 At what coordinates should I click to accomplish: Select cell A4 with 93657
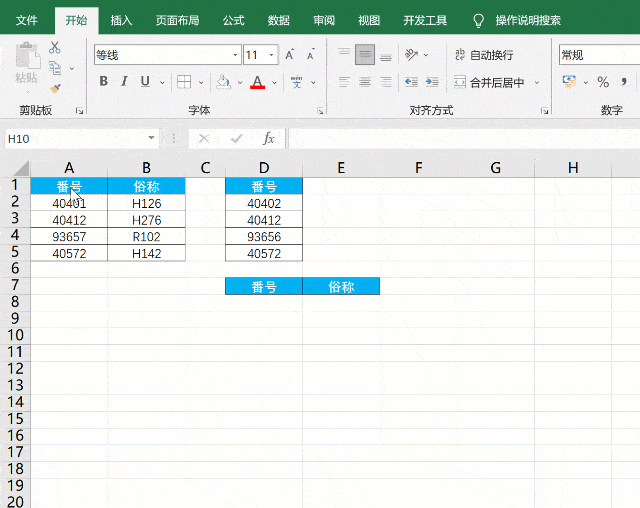(x=69, y=237)
